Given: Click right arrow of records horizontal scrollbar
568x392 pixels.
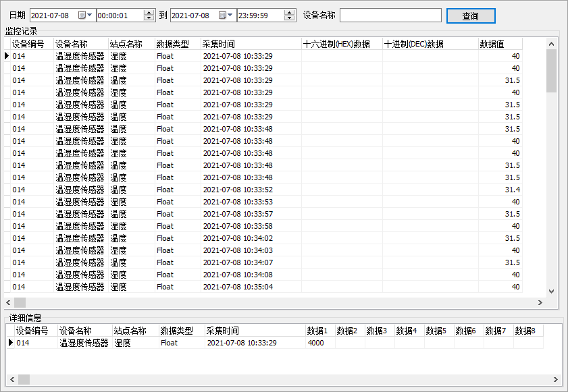Looking at the screenshot, I should coord(540,302).
